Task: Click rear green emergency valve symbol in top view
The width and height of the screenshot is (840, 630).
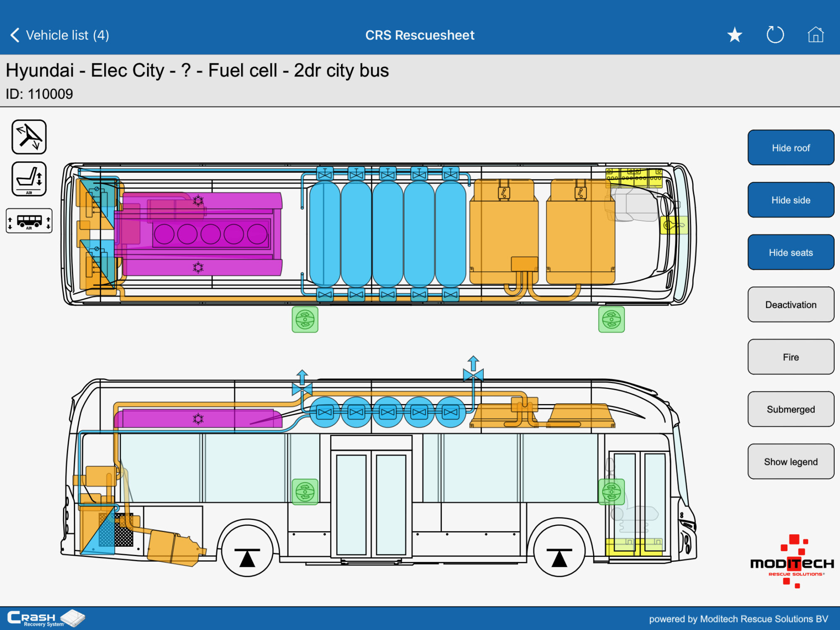Action: click(x=305, y=320)
